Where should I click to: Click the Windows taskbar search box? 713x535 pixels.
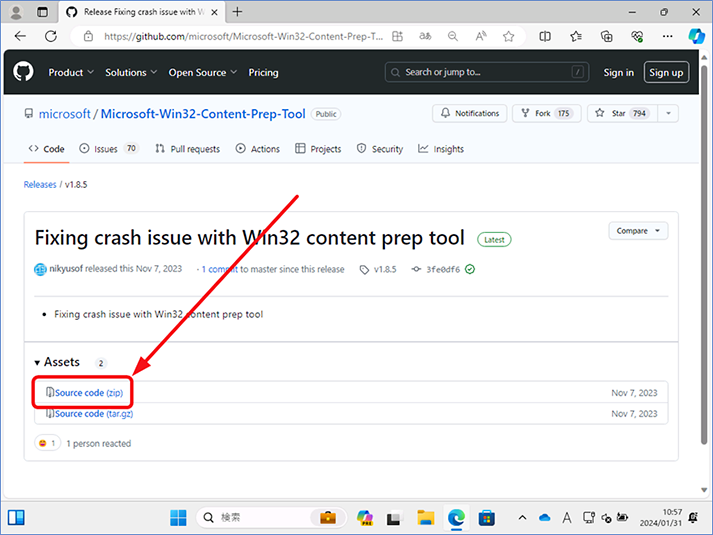pyautogui.click(x=271, y=518)
